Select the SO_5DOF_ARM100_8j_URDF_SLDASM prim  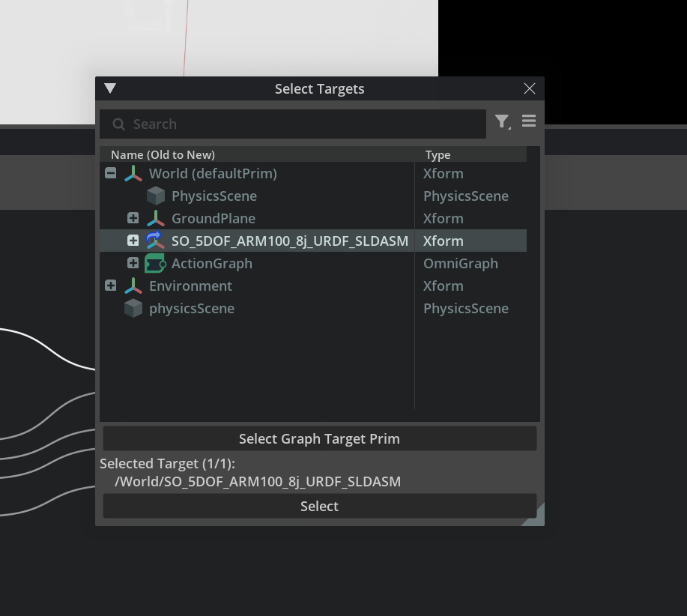point(290,241)
